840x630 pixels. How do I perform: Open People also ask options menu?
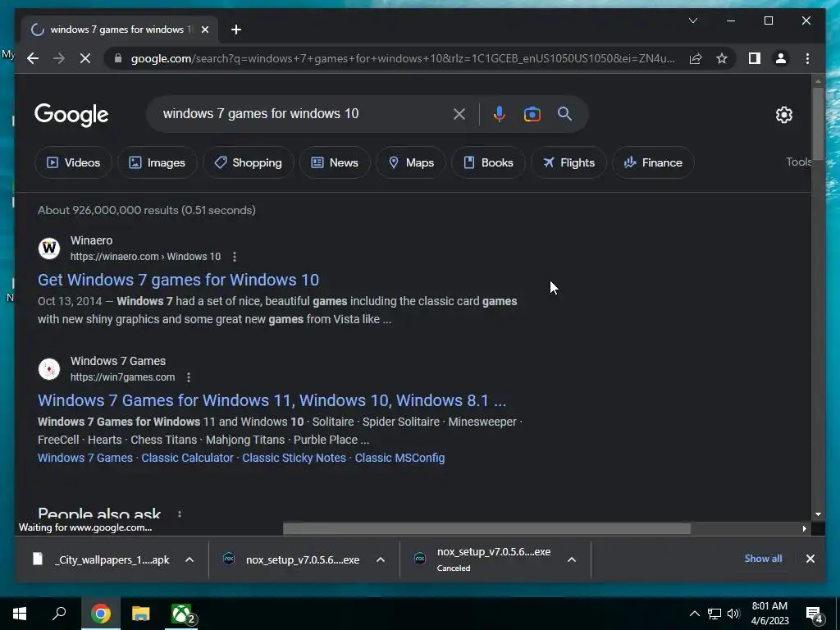click(180, 514)
